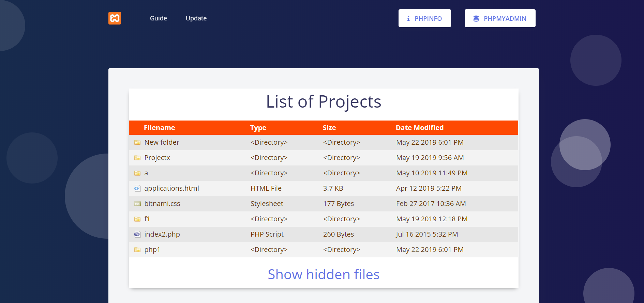Click the CSS icon beside bitnami.css
This screenshot has height=303, width=644.
[x=137, y=204]
